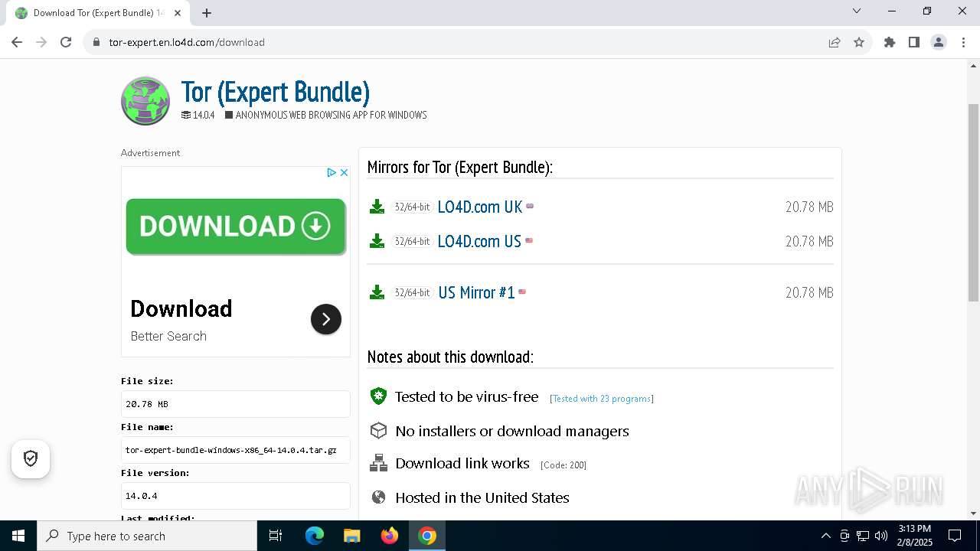The height and width of the screenshot is (551, 980).
Task: Share this page from address bar
Action: click(835, 42)
